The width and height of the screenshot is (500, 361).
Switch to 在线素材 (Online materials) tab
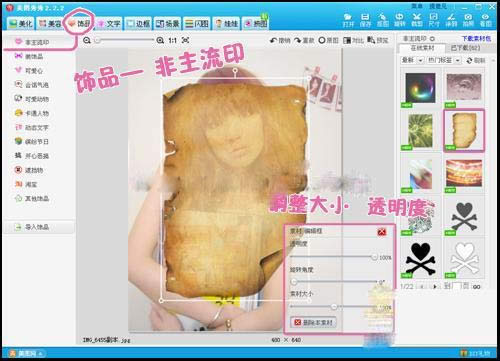click(423, 48)
